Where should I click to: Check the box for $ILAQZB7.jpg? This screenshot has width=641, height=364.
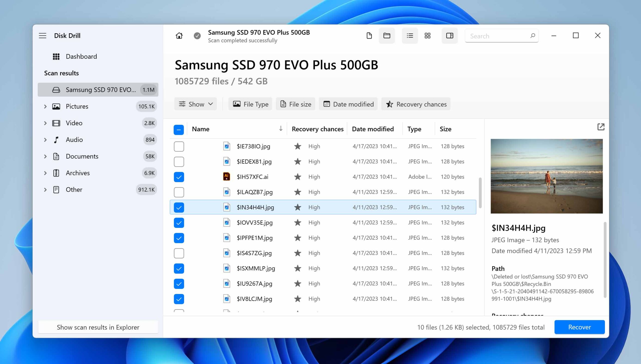coord(179,192)
